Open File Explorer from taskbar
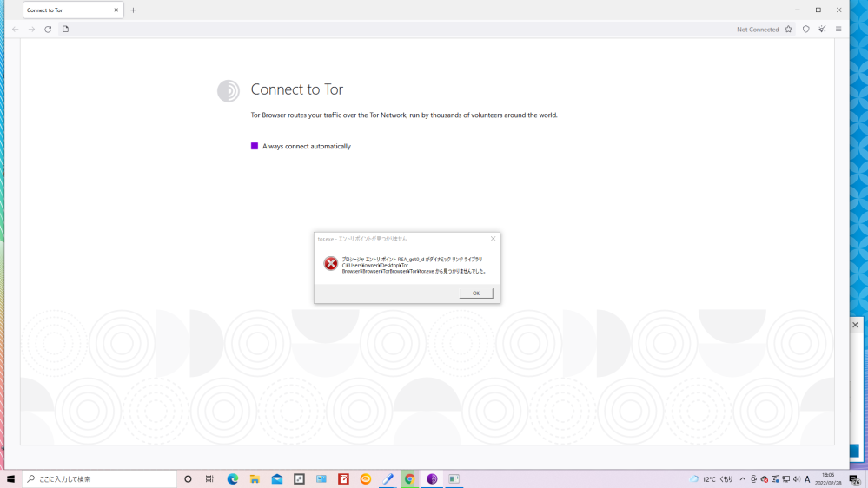868x488 pixels. point(255,479)
